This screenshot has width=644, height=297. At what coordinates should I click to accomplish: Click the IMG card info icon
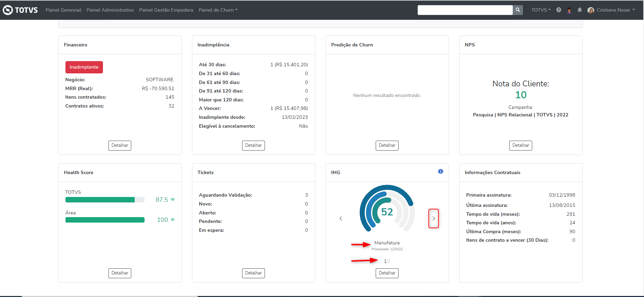click(440, 171)
